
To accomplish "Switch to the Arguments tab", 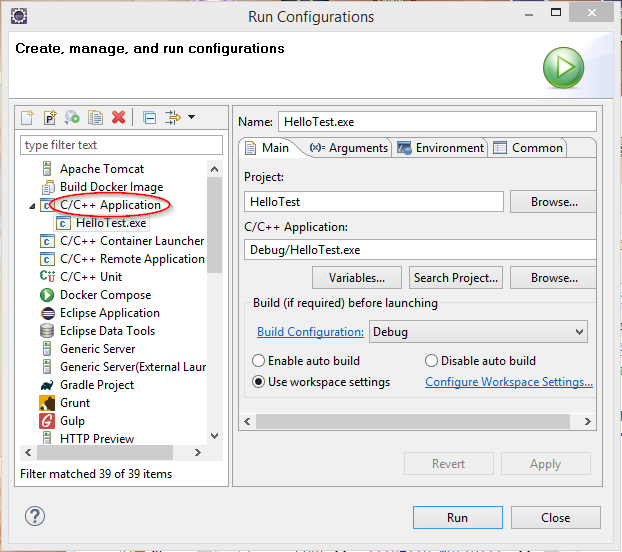I will point(348,148).
